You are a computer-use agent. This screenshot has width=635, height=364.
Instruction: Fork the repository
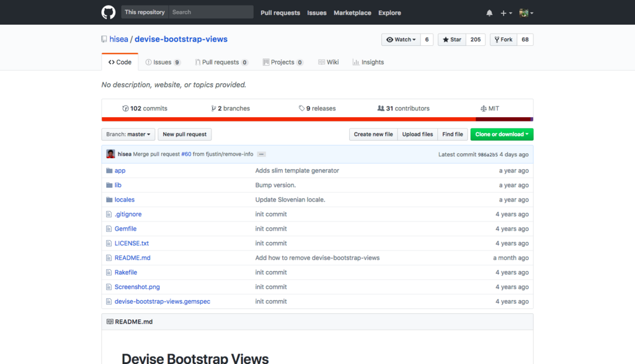point(504,40)
